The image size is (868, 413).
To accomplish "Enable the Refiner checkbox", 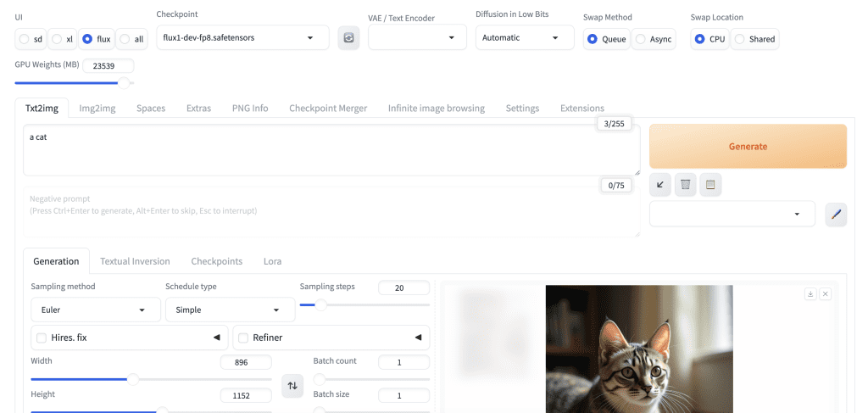I will (x=243, y=338).
